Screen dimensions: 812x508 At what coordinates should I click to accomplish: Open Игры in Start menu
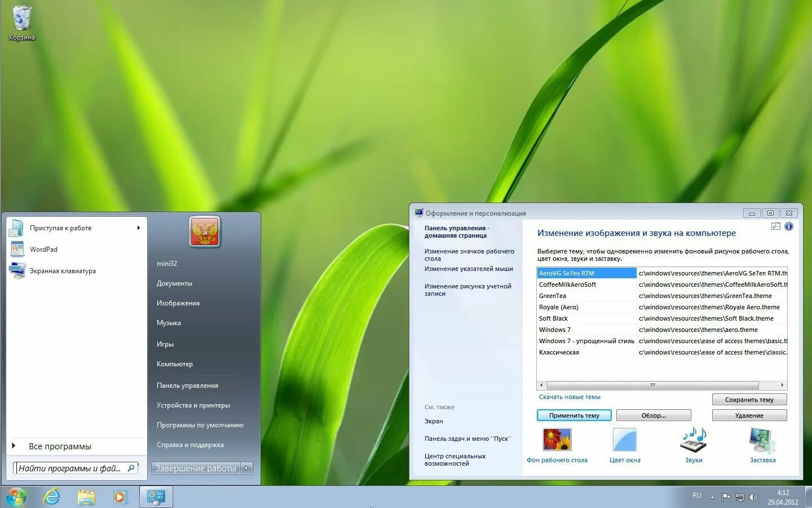(165, 344)
